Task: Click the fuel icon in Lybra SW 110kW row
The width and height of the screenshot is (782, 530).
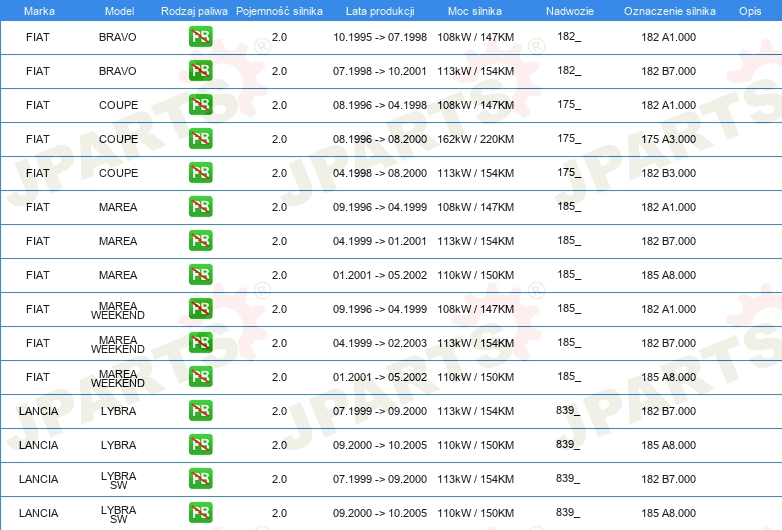Action: coord(200,513)
